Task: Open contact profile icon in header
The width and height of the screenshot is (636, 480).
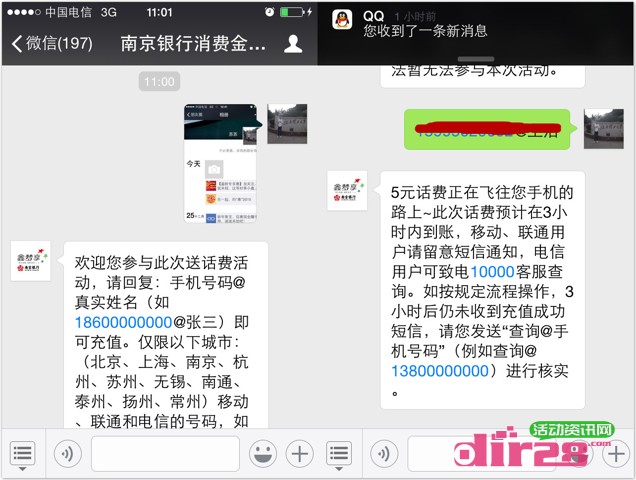Action: pos(293,44)
